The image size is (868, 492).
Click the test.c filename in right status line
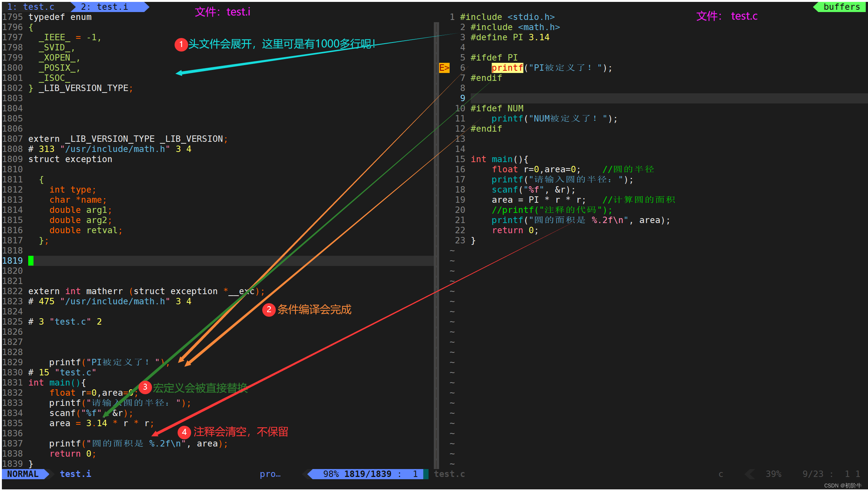tap(450, 474)
